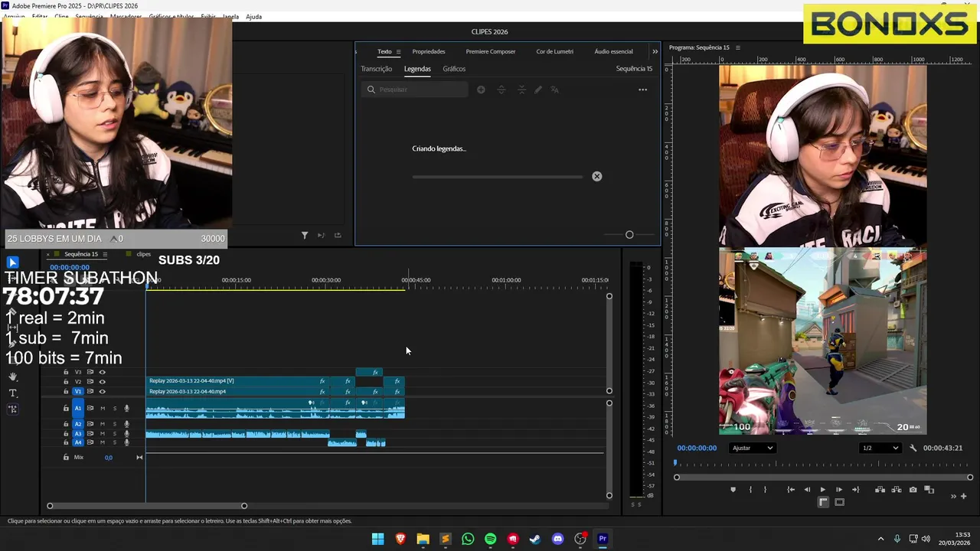This screenshot has width=980, height=551.
Task: Click timeline horizontal zoom scrollbar
Action: (x=147, y=506)
